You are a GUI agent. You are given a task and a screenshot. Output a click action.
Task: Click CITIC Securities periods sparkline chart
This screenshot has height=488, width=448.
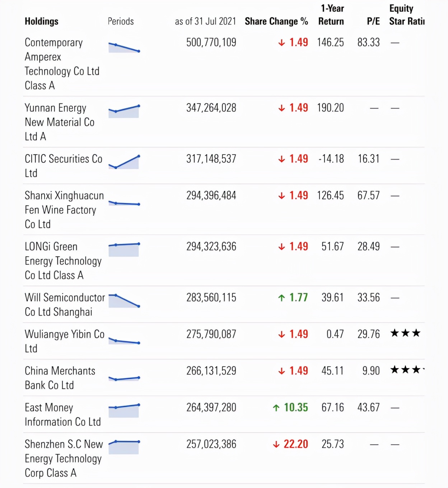point(124,162)
